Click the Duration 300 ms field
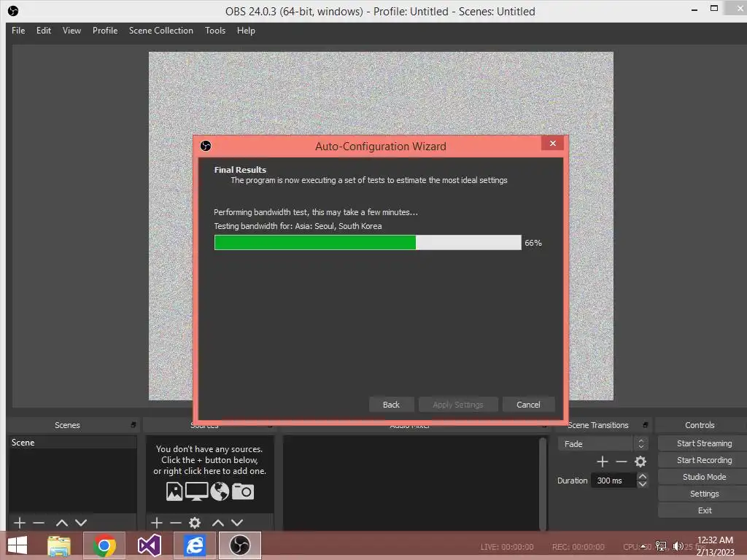The width and height of the screenshot is (747, 560). [x=613, y=481]
